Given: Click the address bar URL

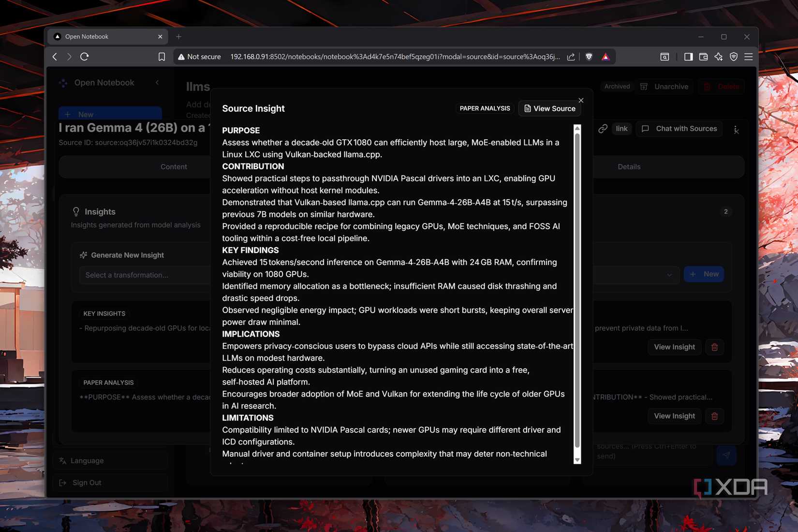Looking at the screenshot, I should [395, 57].
